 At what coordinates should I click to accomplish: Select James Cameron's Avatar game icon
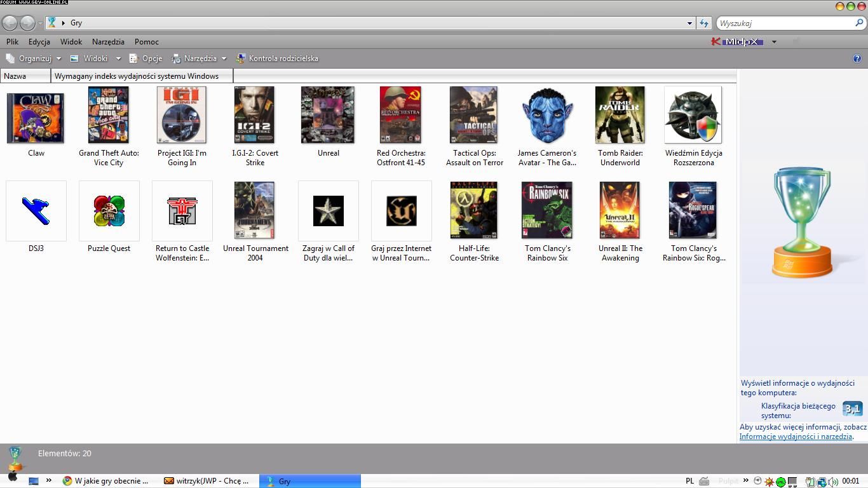(x=547, y=115)
